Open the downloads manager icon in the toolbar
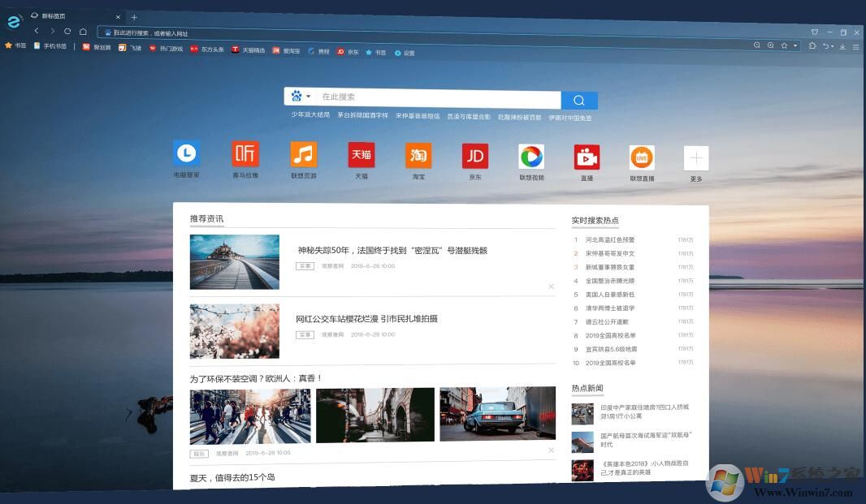The width and height of the screenshot is (866, 504). coord(842,46)
